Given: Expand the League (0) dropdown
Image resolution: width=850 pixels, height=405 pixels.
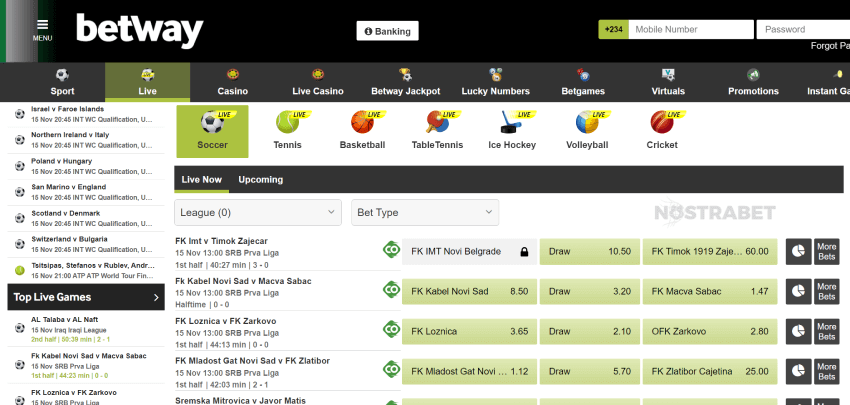Looking at the screenshot, I should (258, 213).
